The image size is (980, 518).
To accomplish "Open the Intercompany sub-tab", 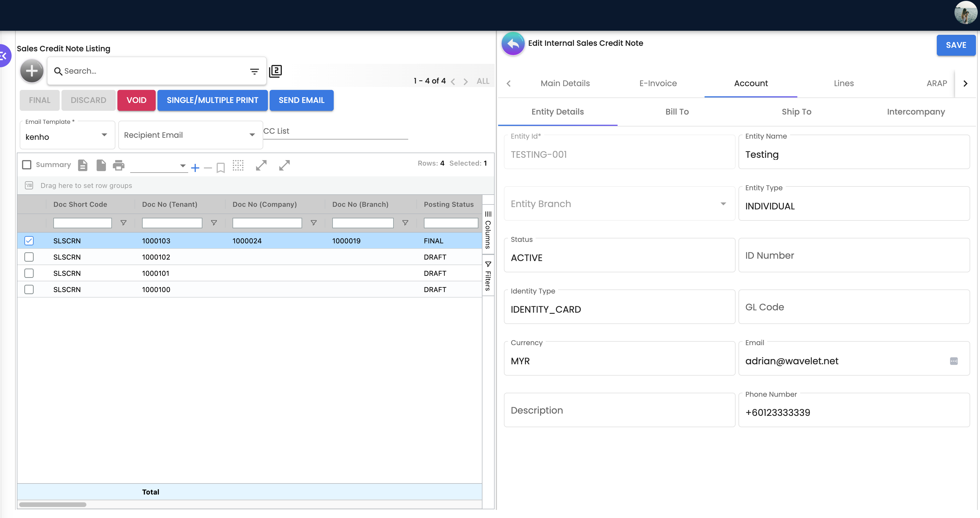I will click(x=916, y=112).
